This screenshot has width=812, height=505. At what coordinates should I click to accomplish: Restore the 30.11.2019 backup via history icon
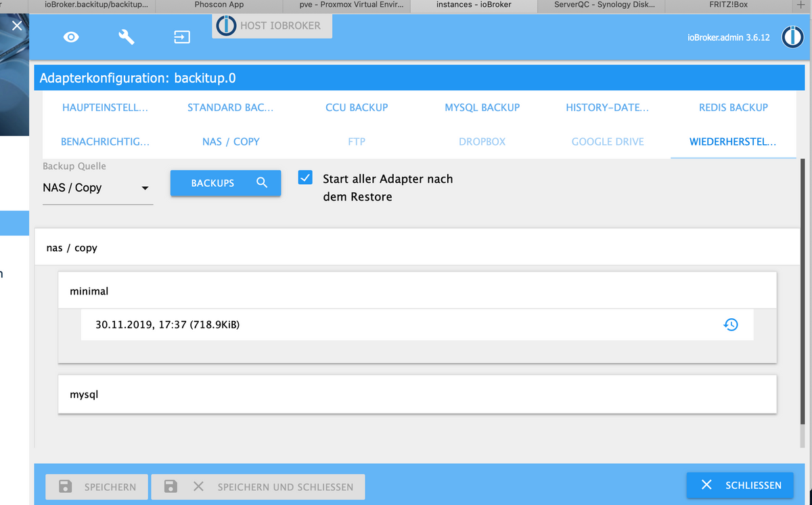click(731, 325)
